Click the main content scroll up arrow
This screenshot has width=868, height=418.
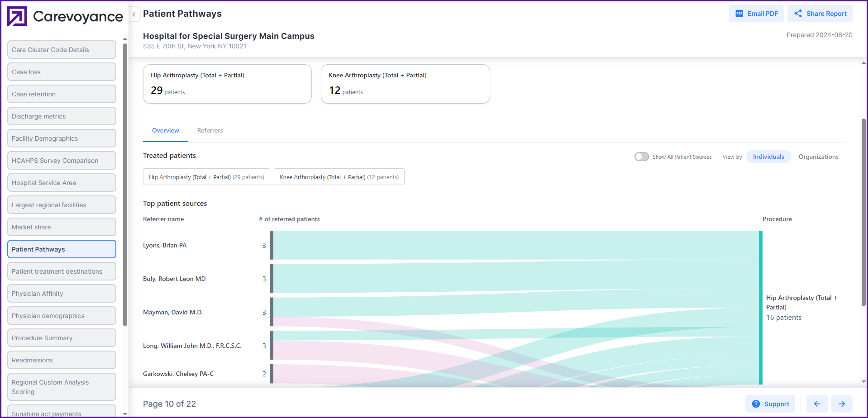863,63
